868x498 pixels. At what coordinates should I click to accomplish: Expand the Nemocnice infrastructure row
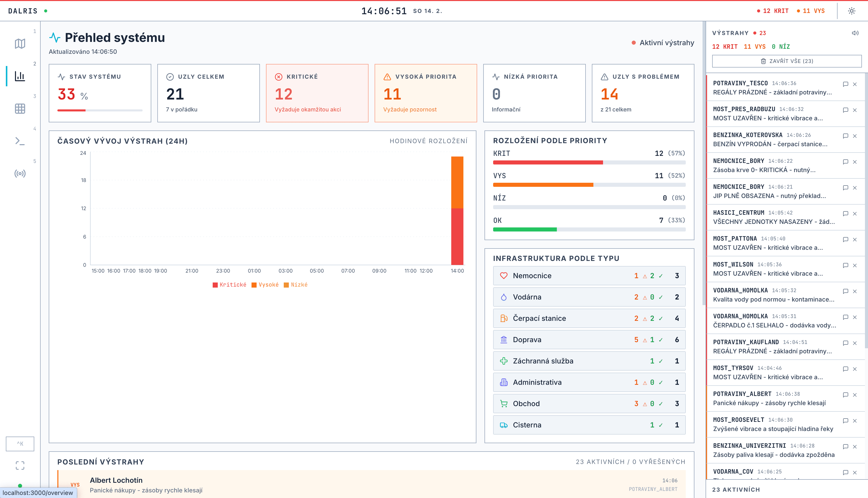tap(589, 276)
